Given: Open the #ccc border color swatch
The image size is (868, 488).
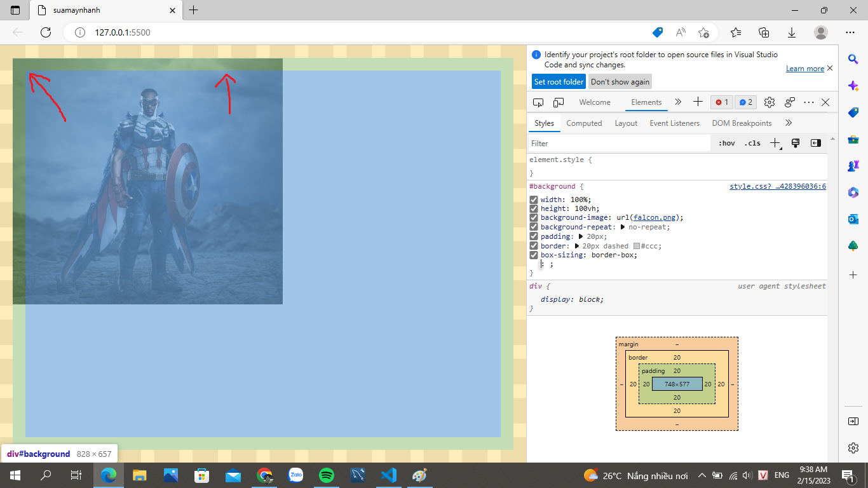Looking at the screenshot, I should pyautogui.click(x=637, y=246).
